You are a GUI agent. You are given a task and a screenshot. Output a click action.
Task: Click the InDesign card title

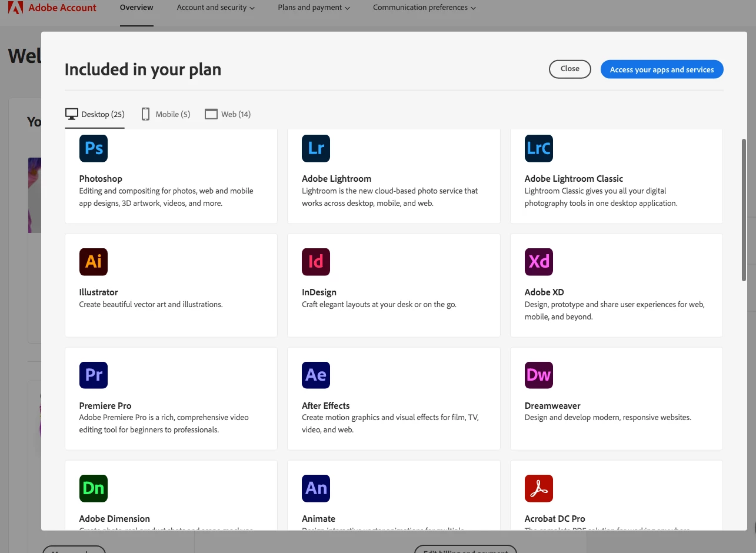coord(319,292)
